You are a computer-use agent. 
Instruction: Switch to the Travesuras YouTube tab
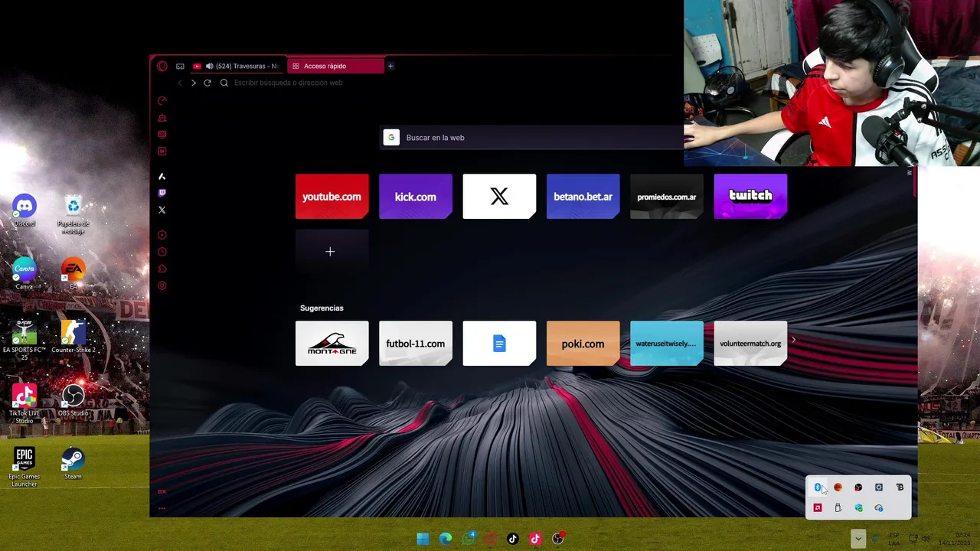236,66
